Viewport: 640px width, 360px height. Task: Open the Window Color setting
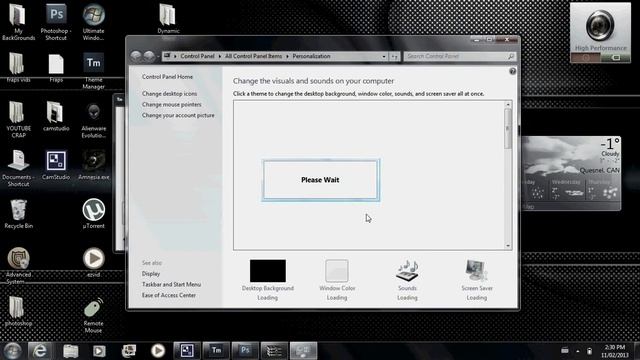tap(337, 280)
